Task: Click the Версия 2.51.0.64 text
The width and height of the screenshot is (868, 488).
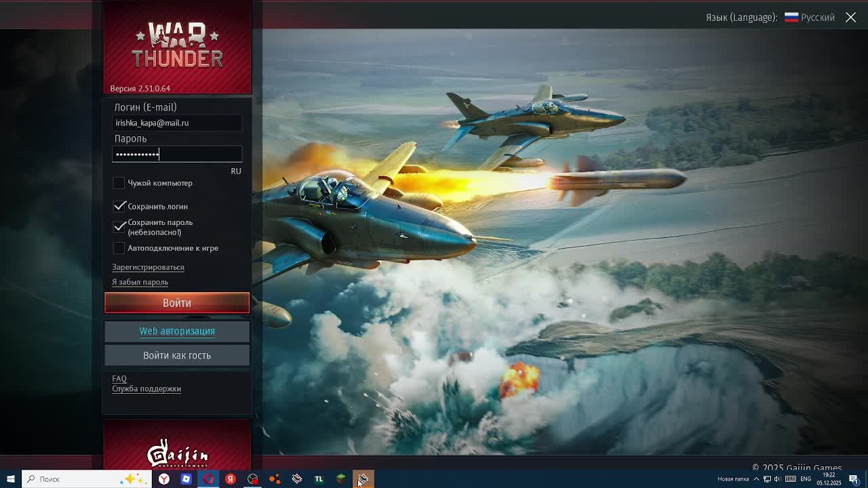Action: pos(140,88)
